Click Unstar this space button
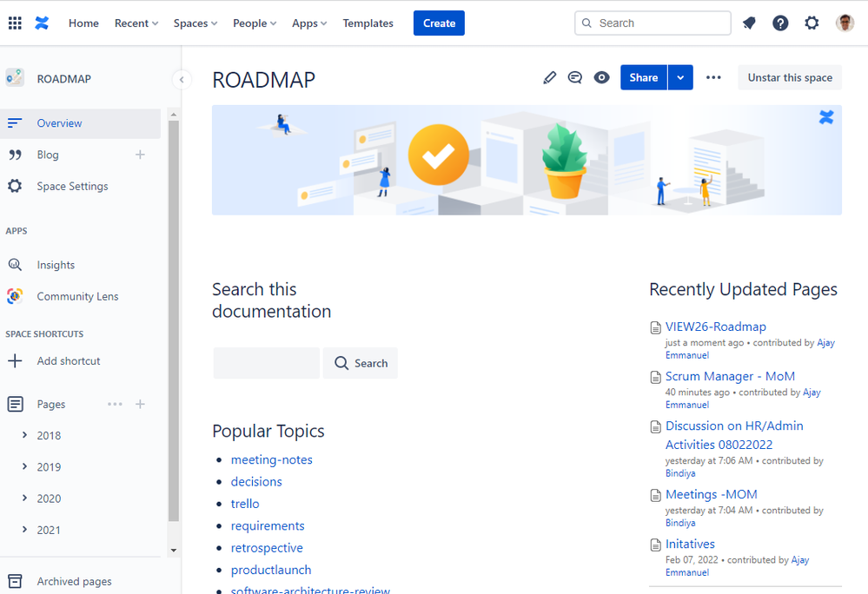This screenshot has width=868, height=594. pyautogui.click(x=790, y=77)
